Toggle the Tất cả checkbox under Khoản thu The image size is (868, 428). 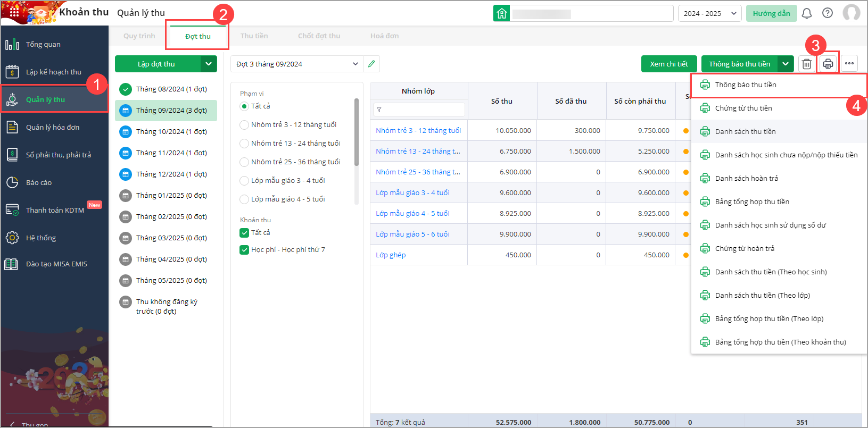[x=244, y=233]
